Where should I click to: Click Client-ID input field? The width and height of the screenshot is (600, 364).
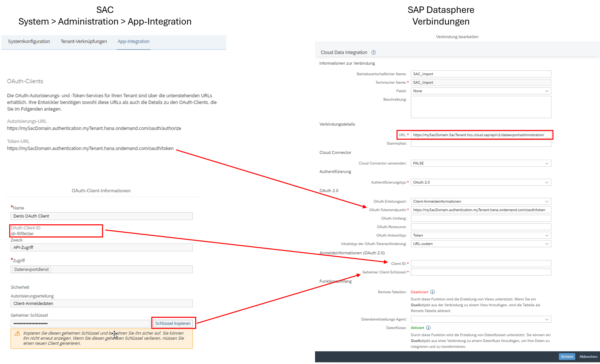pyautogui.click(x=481, y=264)
